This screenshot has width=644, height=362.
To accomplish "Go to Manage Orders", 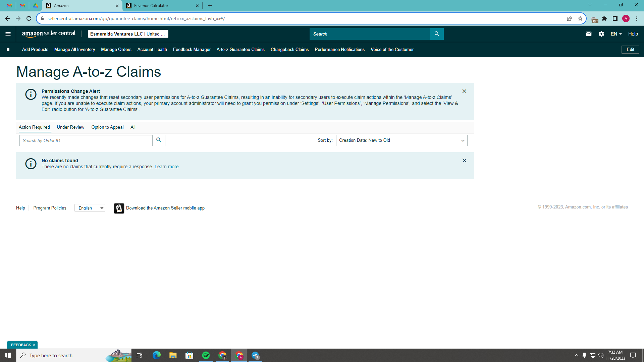I will click(116, 50).
